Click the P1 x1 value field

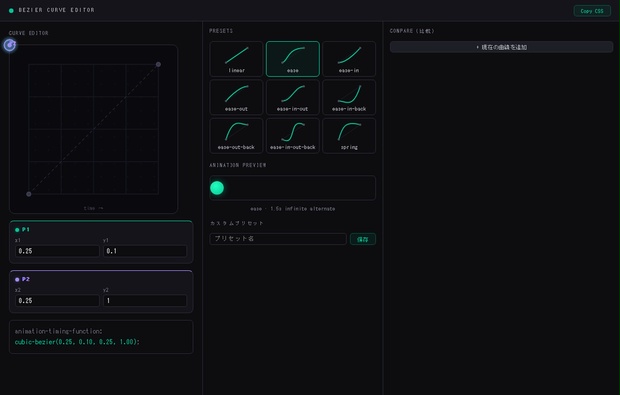(x=57, y=251)
